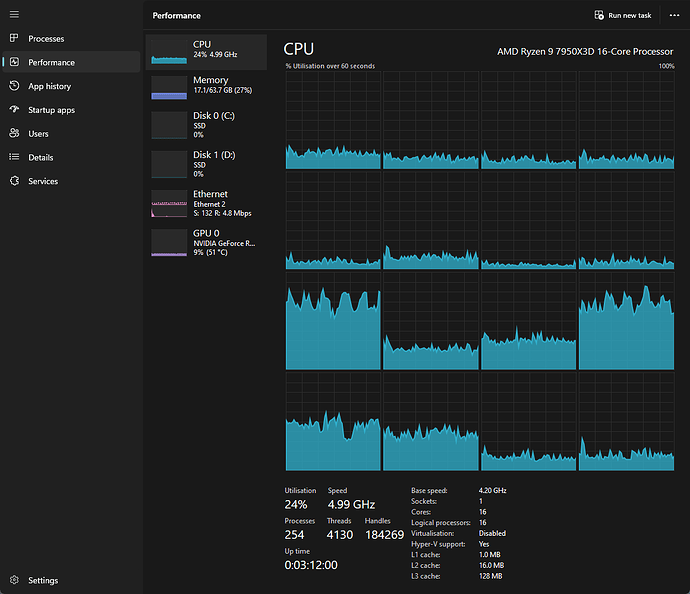
Task: Click the Processes icon in sidebar
Action: pyautogui.click(x=14, y=38)
